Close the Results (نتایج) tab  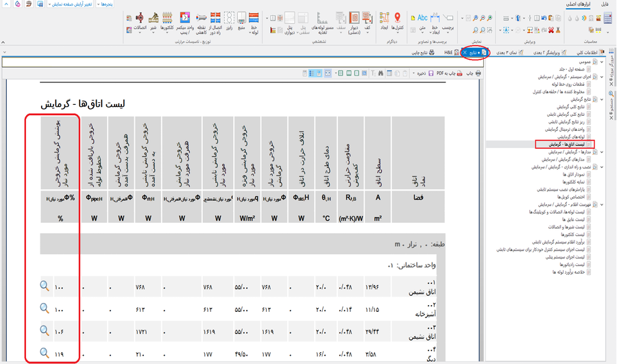[465, 52]
